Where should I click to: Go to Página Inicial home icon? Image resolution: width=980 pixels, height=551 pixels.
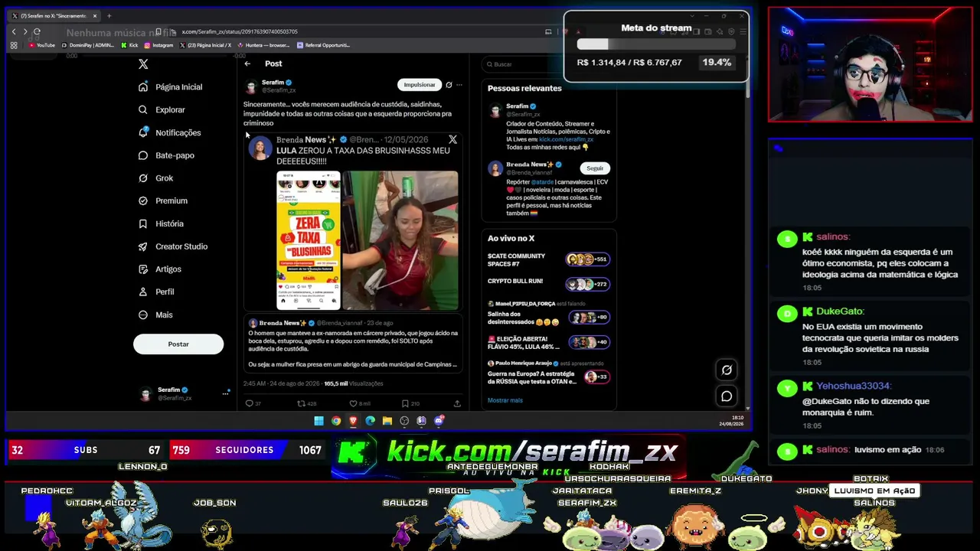click(x=143, y=87)
